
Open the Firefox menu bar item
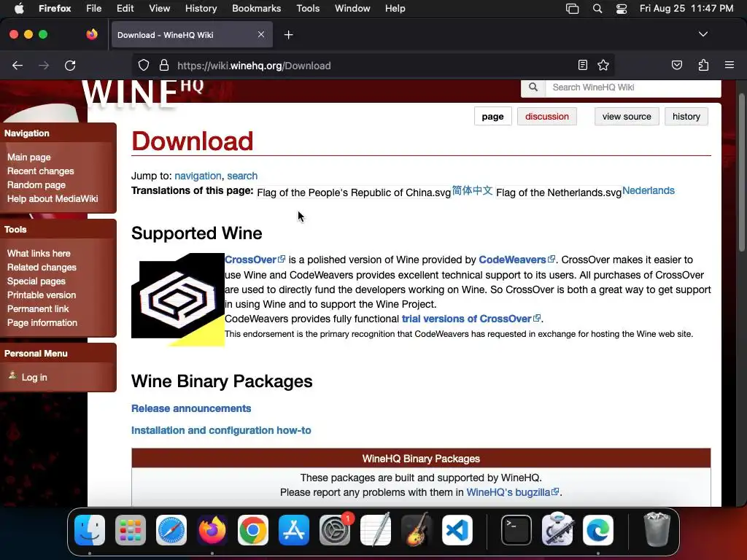pos(55,8)
